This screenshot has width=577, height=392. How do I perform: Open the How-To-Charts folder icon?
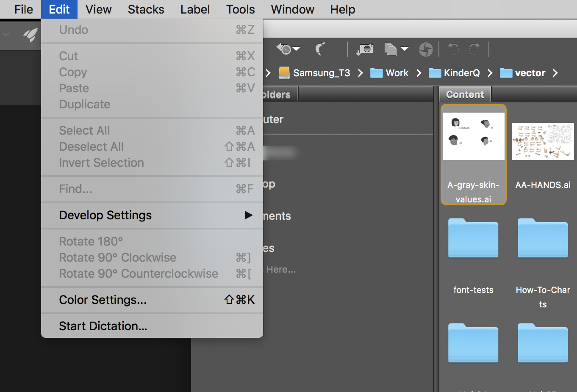[543, 238]
